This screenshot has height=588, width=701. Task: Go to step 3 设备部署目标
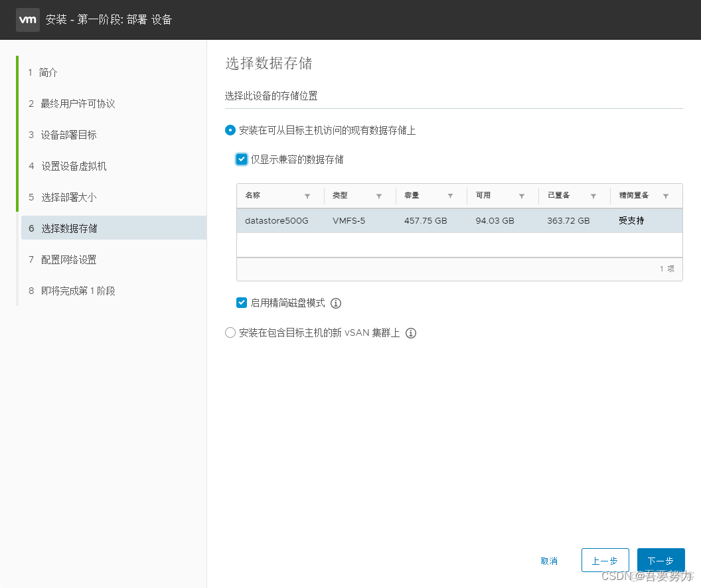62,135
